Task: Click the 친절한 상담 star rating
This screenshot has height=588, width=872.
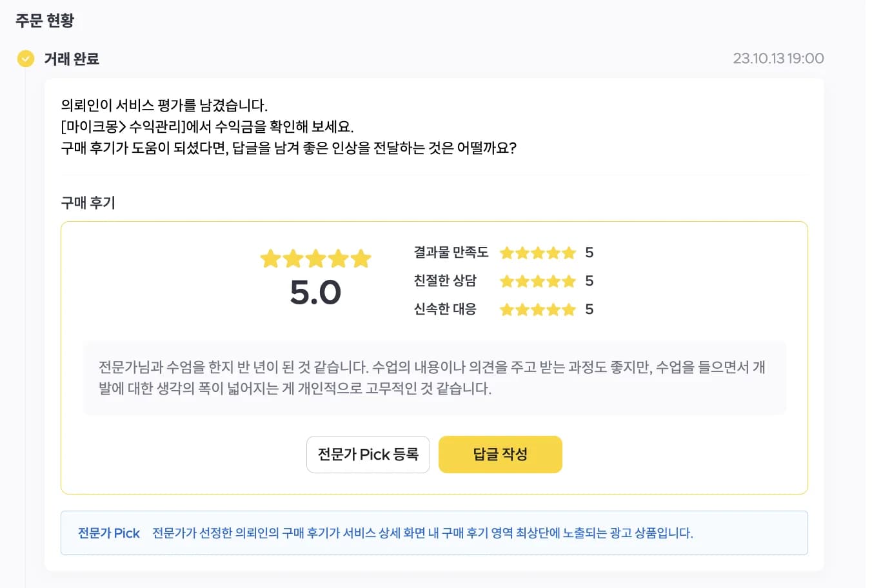Action: tap(538, 281)
